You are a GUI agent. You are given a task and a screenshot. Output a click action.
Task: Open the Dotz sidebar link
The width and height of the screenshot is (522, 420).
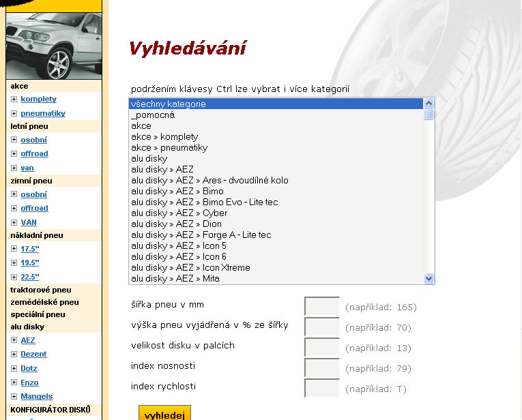pyautogui.click(x=29, y=368)
